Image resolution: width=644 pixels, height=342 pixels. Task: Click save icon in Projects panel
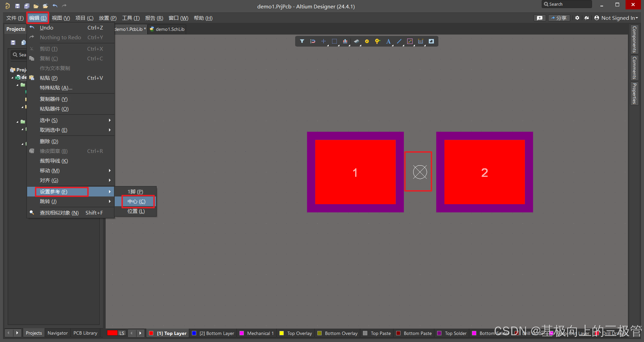click(13, 43)
